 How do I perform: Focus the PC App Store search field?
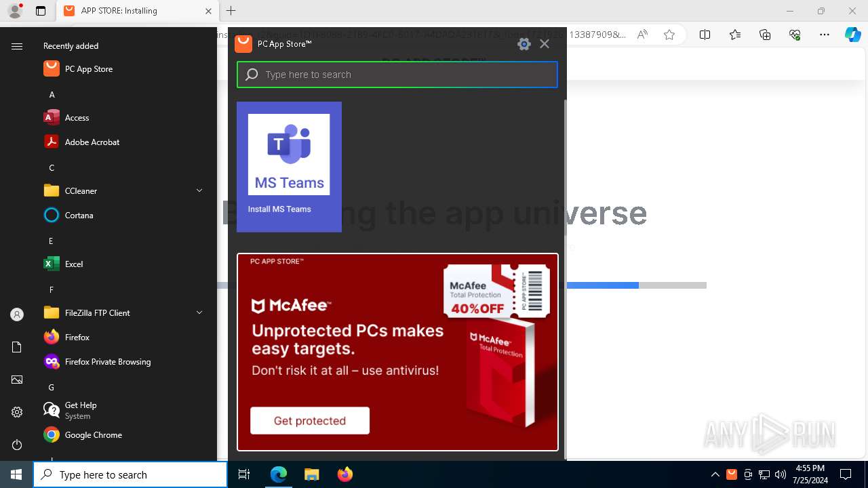pyautogui.click(x=397, y=75)
